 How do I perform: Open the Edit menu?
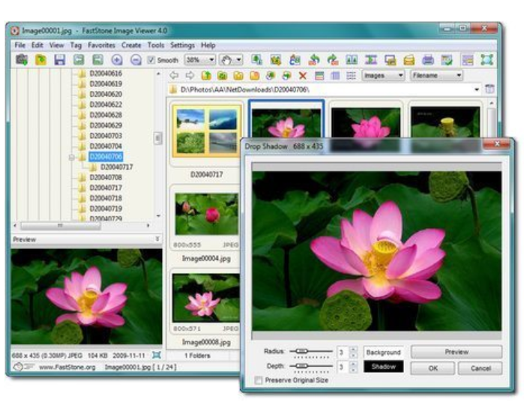[x=37, y=45]
